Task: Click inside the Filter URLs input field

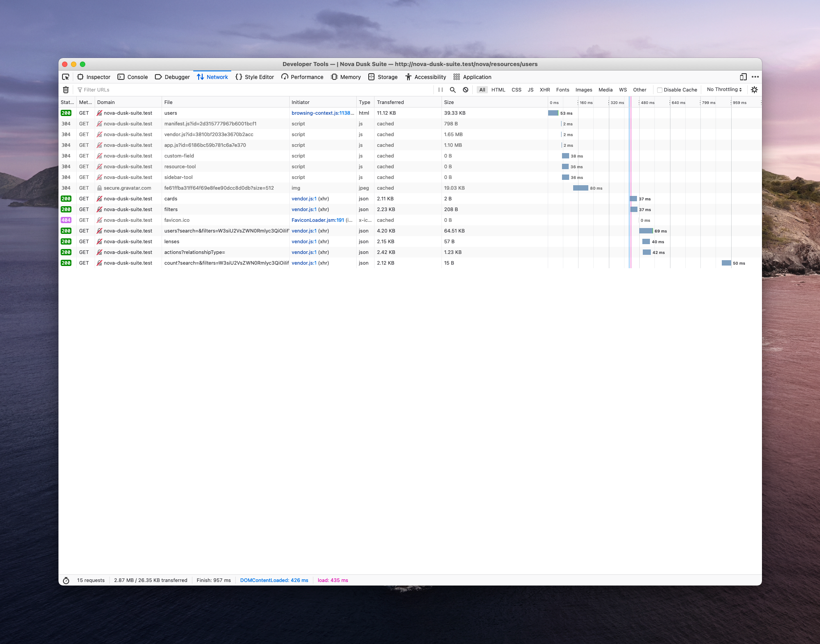Action: coord(134,90)
